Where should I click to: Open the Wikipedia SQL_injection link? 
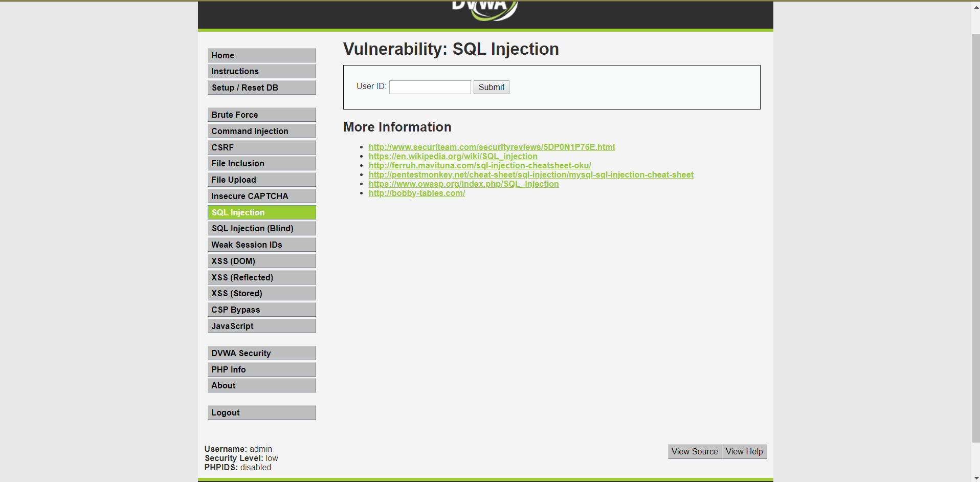point(453,156)
